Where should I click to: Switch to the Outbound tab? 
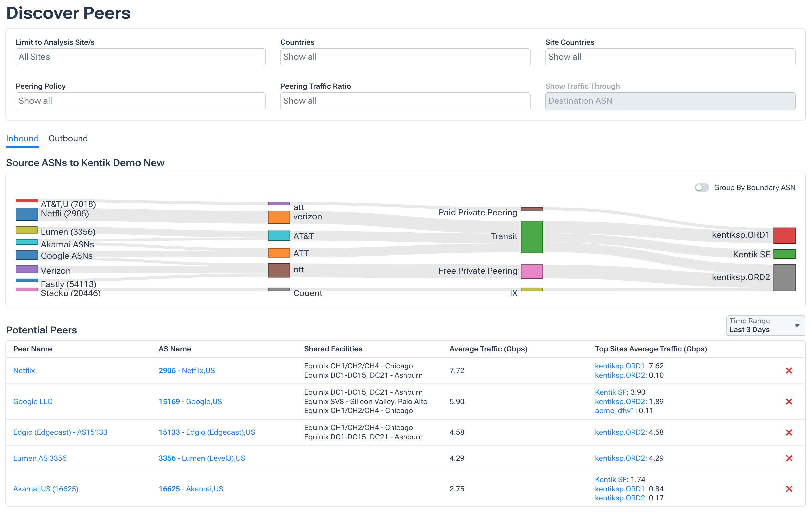coord(68,139)
